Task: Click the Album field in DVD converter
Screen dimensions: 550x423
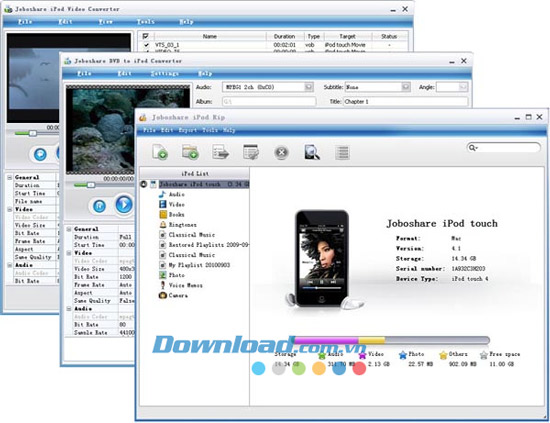Action: tap(269, 102)
